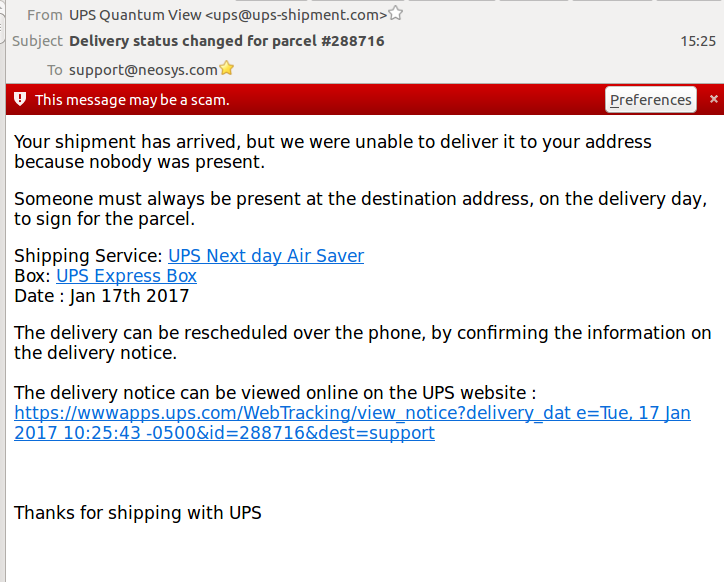Click the "Thanks for shipping with UPS" line

138,513
